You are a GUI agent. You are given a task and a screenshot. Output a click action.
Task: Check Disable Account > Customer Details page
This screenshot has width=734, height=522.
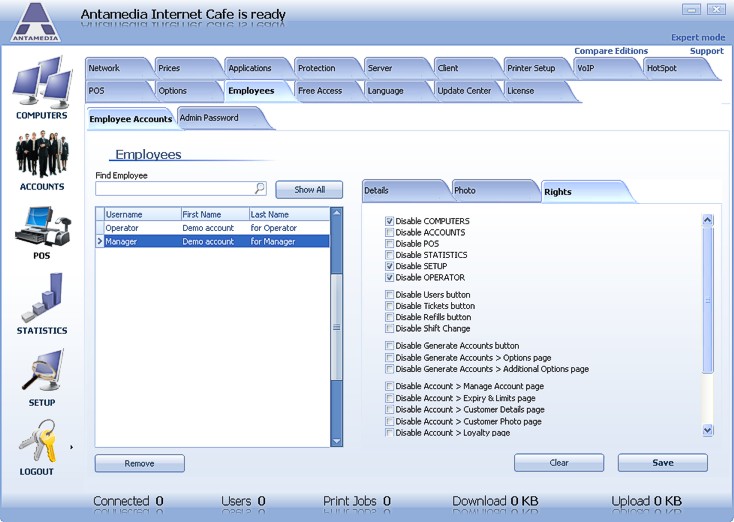[389, 410]
